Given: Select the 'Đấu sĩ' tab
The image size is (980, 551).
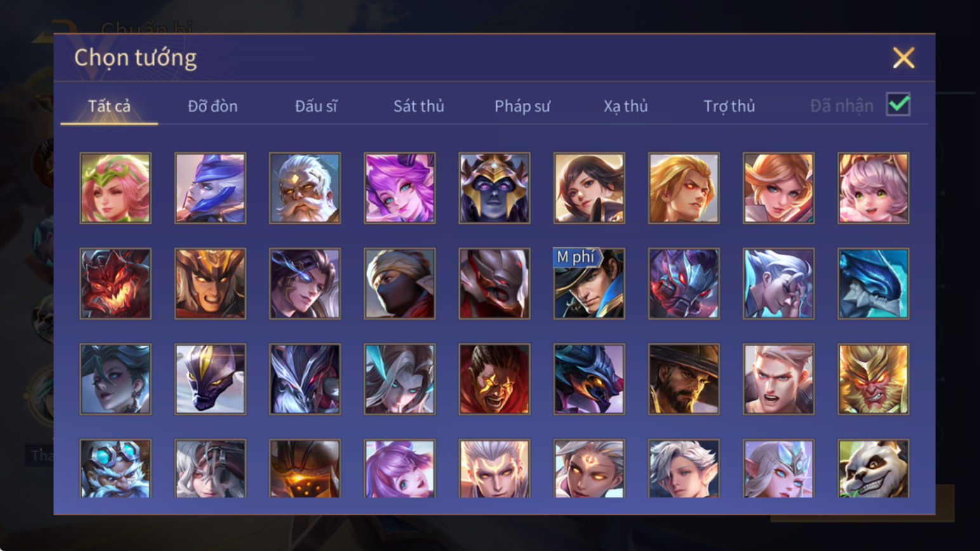Looking at the screenshot, I should (316, 106).
